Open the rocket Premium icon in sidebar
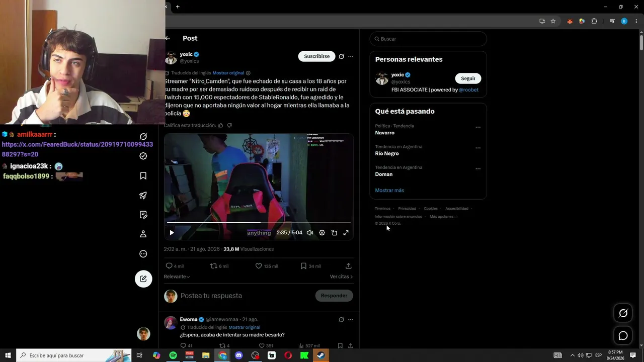Image resolution: width=644 pixels, height=362 pixels. click(x=143, y=195)
